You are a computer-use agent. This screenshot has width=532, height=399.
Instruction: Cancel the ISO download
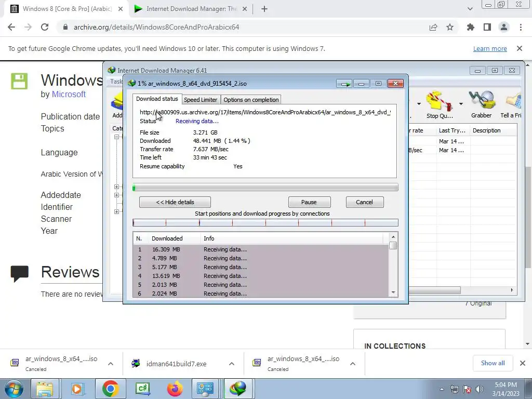coord(364,202)
